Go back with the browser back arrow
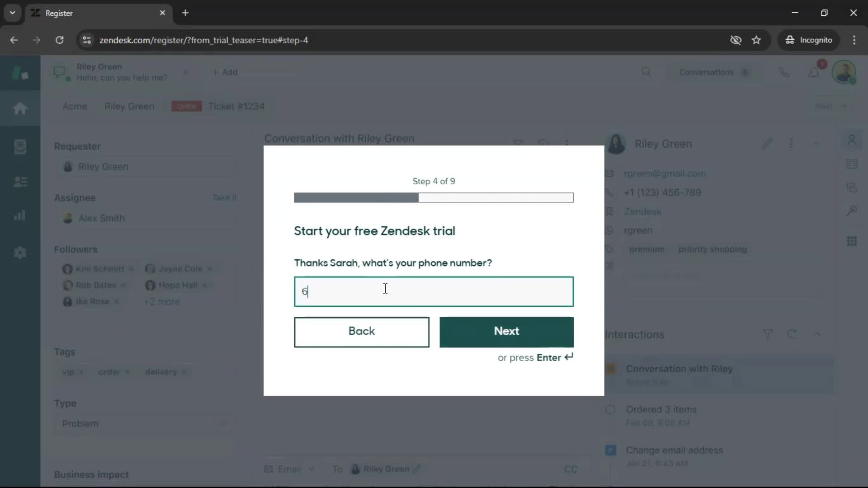868x488 pixels. click(x=14, y=40)
